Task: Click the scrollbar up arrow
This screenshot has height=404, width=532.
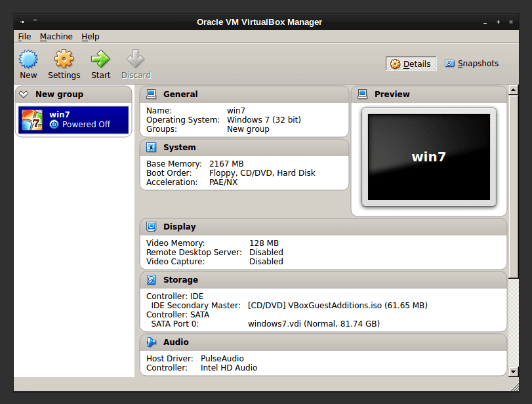Action: point(513,91)
